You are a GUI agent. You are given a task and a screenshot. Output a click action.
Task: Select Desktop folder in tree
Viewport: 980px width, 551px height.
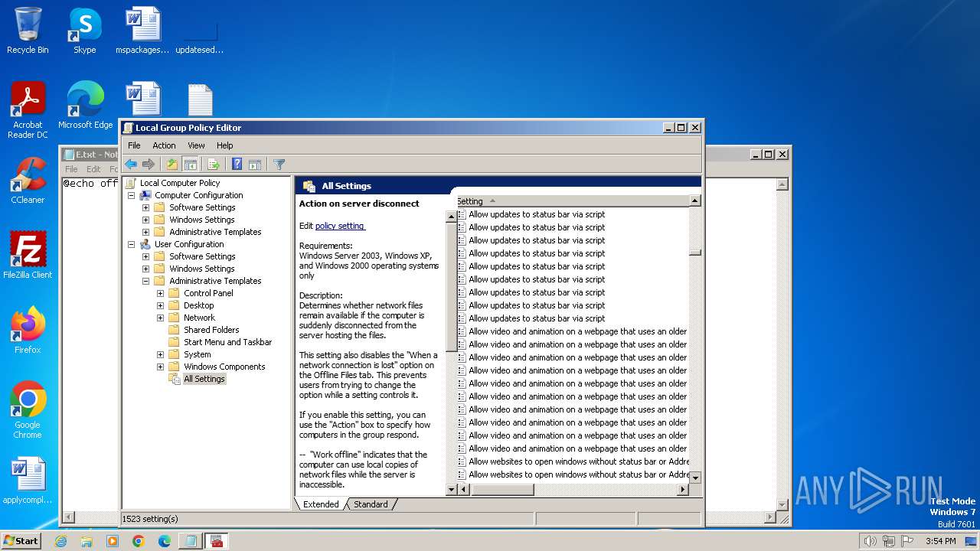click(198, 305)
